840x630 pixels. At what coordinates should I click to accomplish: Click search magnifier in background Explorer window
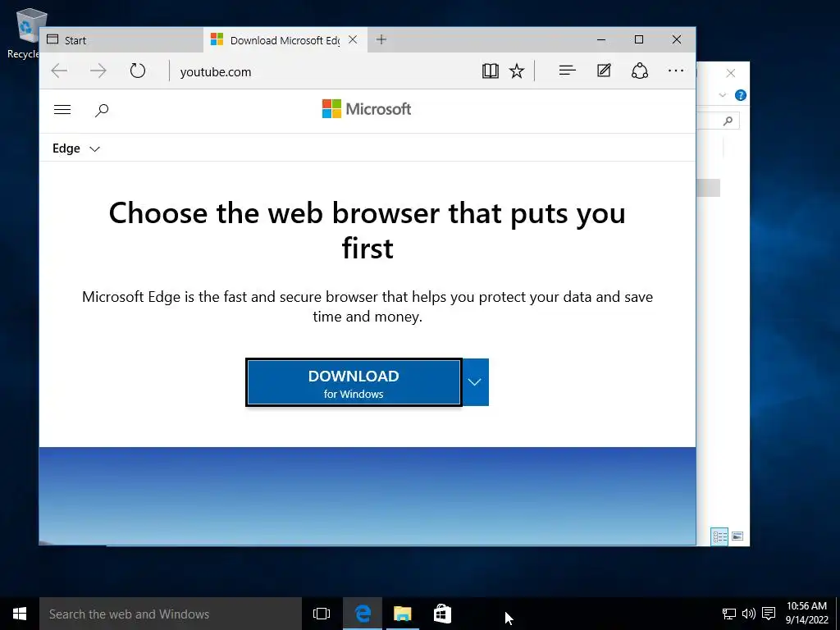728,121
